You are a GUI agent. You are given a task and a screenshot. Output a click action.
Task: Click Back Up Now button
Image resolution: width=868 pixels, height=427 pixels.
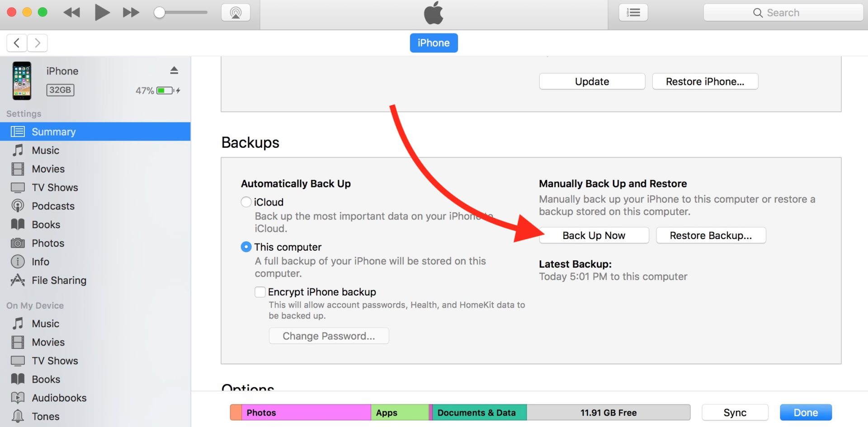594,235
